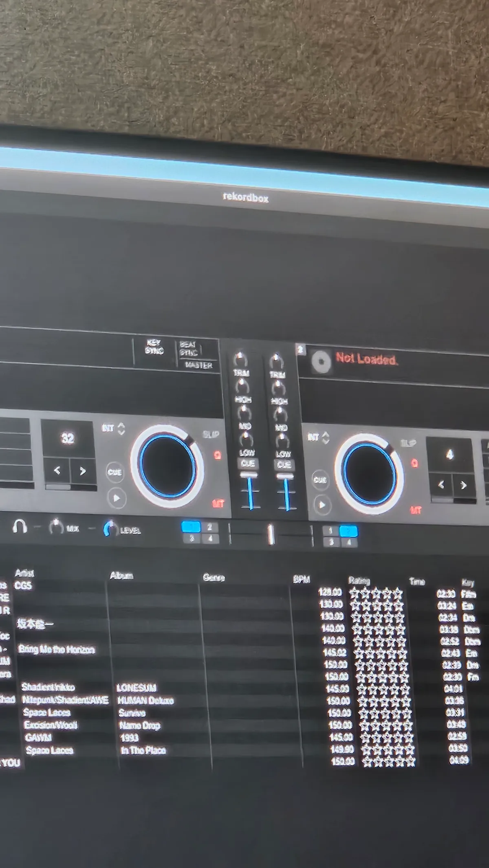This screenshot has height=868, width=489.
Task: Click the play button on deck 1
Action: [117, 498]
